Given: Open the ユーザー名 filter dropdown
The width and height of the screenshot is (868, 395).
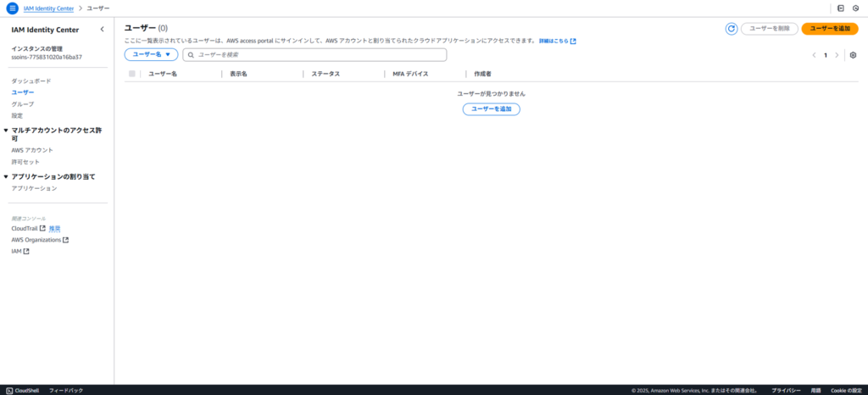Looking at the screenshot, I should tap(151, 55).
